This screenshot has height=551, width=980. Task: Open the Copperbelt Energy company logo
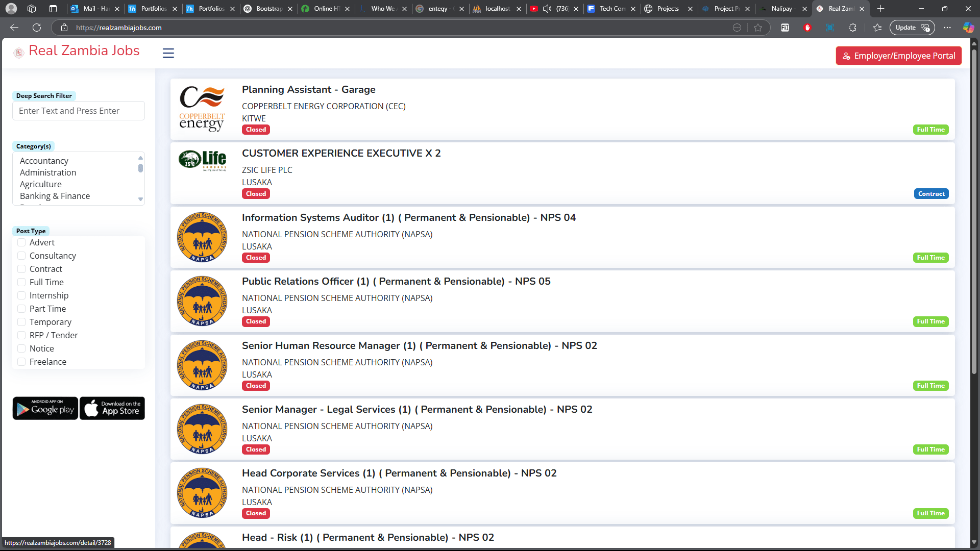tap(202, 109)
